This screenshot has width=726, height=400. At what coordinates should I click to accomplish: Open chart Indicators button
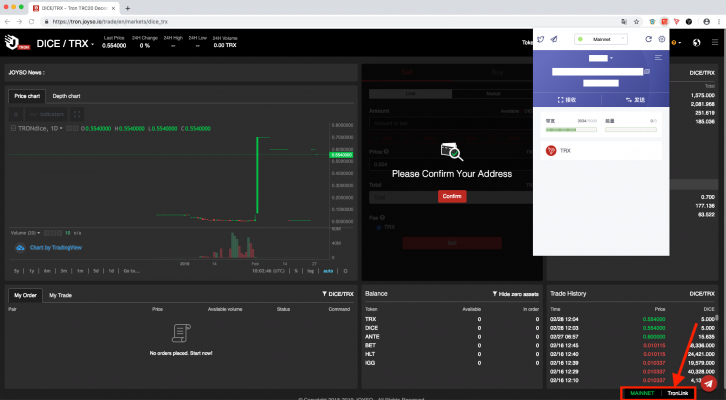point(46,114)
